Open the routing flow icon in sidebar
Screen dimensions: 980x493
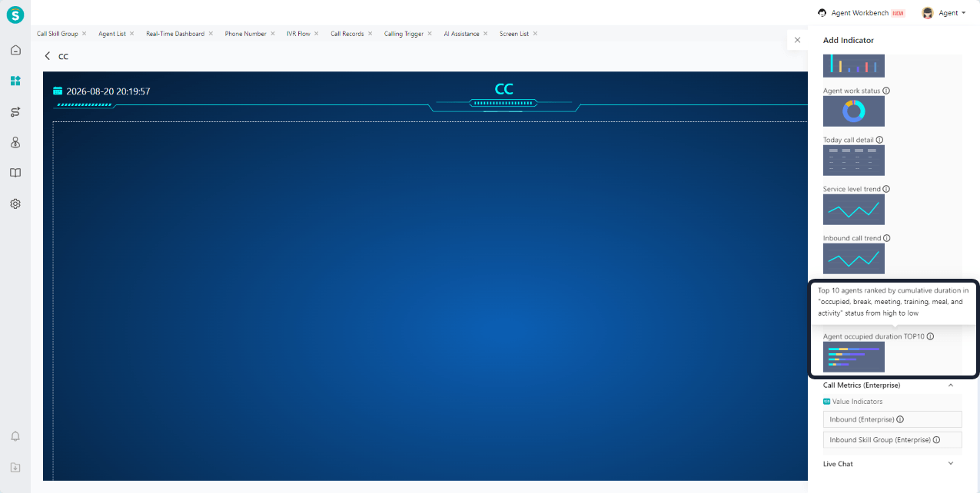pos(15,112)
